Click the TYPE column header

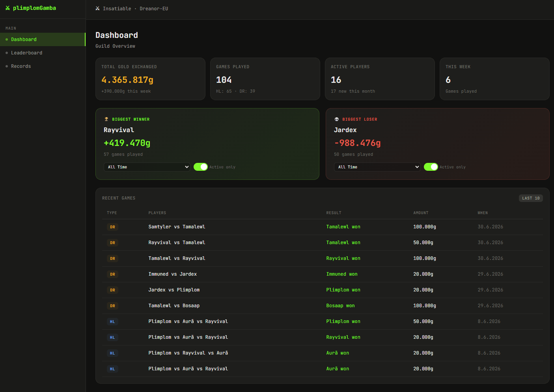pyautogui.click(x=112, y=213)
